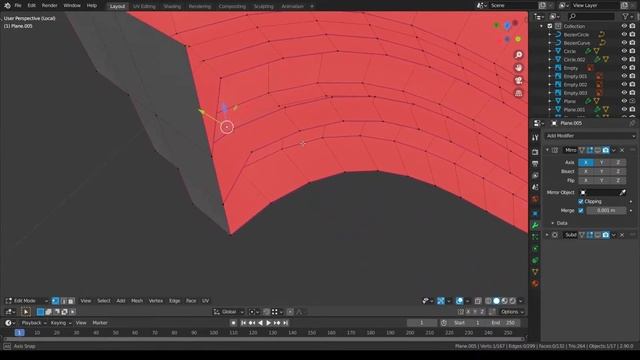
Task: Select vertex select mode icon
Action: [x=56, y=301]
